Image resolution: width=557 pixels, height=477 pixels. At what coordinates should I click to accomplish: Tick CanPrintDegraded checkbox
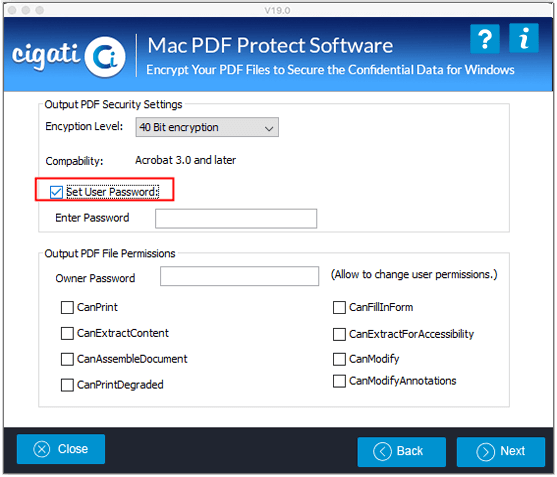click(67, 386)
